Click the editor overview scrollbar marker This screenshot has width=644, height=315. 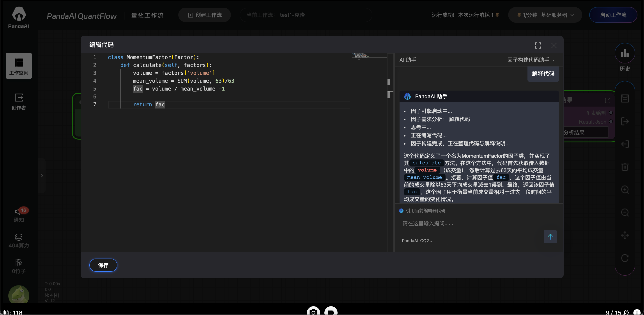point(389,82)
